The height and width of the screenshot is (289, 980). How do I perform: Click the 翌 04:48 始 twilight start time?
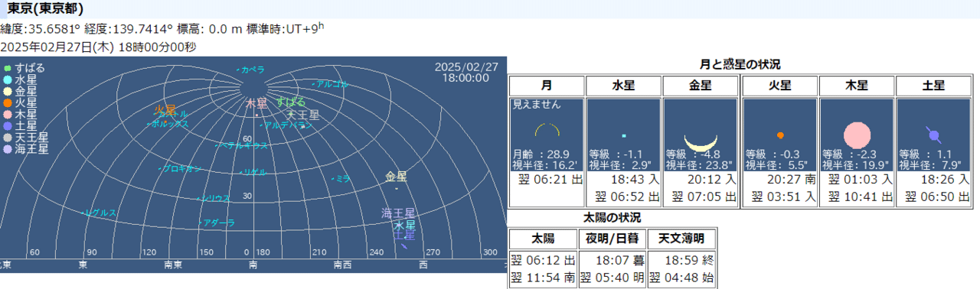[681, 278]
